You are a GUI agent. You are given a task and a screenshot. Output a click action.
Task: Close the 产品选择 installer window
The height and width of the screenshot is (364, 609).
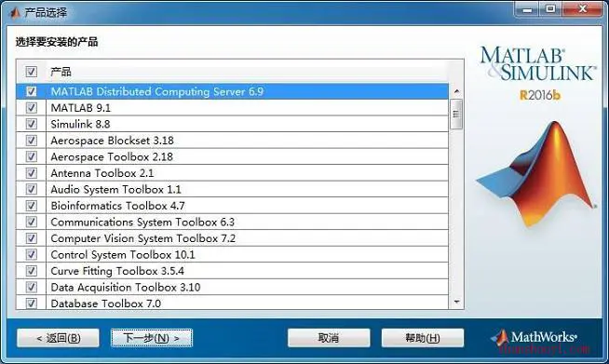(x=582, y=9)
